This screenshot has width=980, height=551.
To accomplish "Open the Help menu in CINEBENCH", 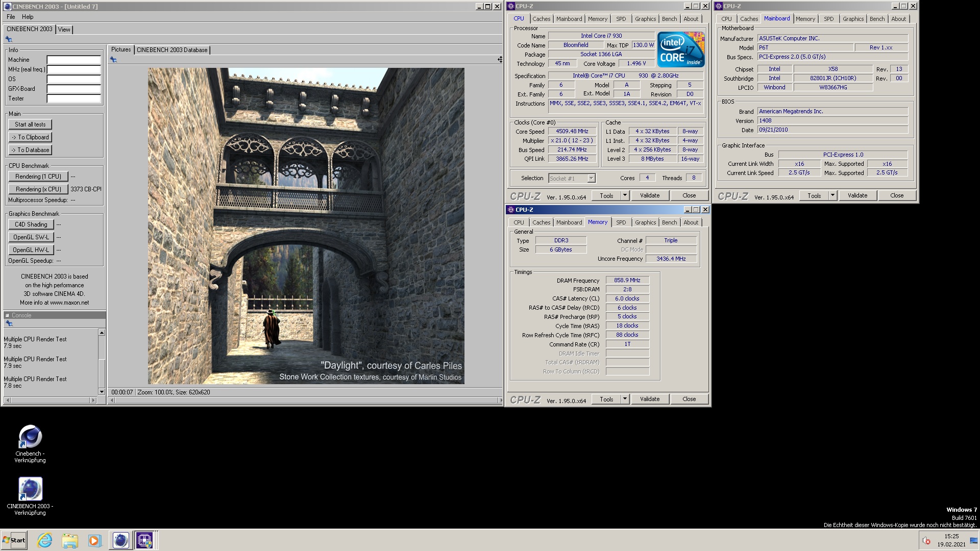I will [28, 17].
